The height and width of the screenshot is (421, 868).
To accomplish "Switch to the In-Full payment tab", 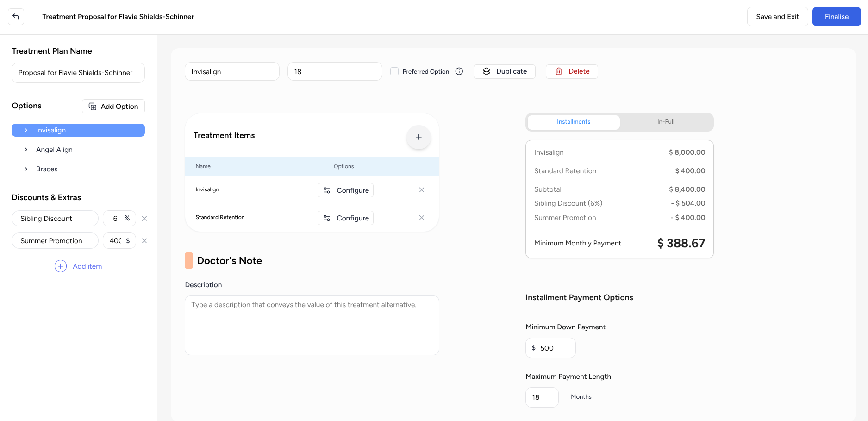I will 666,122.
